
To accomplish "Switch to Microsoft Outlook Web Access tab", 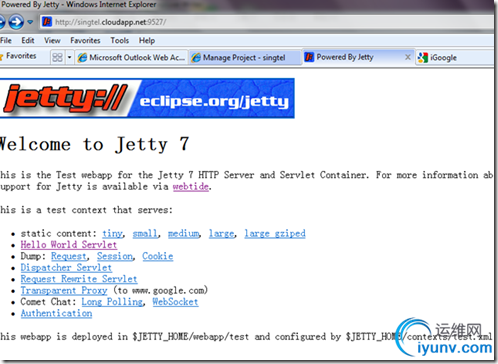I will (131, 57).
